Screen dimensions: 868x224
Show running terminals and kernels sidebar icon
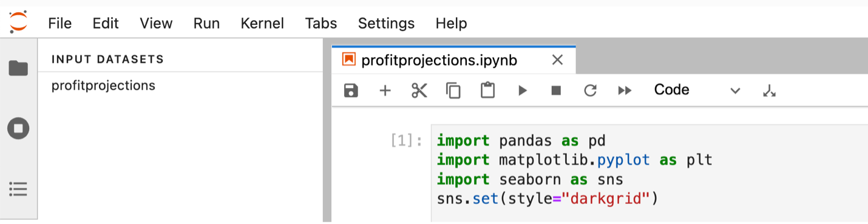tap(18, 128)
